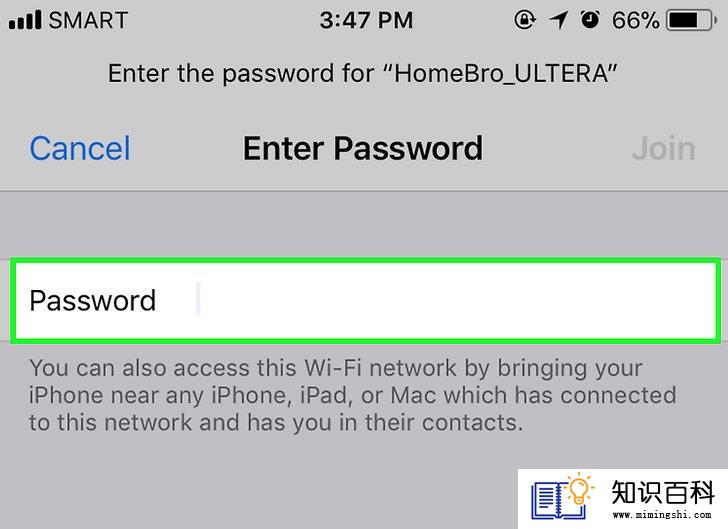The image size is (728, 529).
Task: Tap the Wi-Fi sharing hint paragraph
Action: coord(353,395)
